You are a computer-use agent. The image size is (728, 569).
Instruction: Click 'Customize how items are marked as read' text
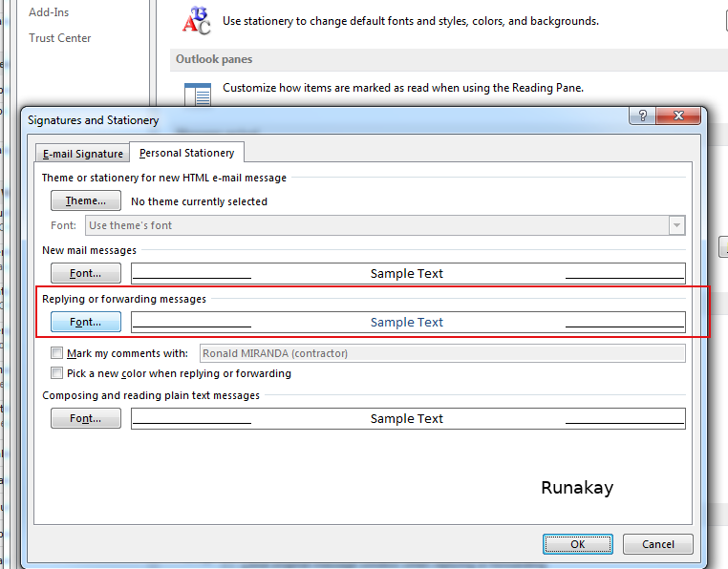[403, 88]
